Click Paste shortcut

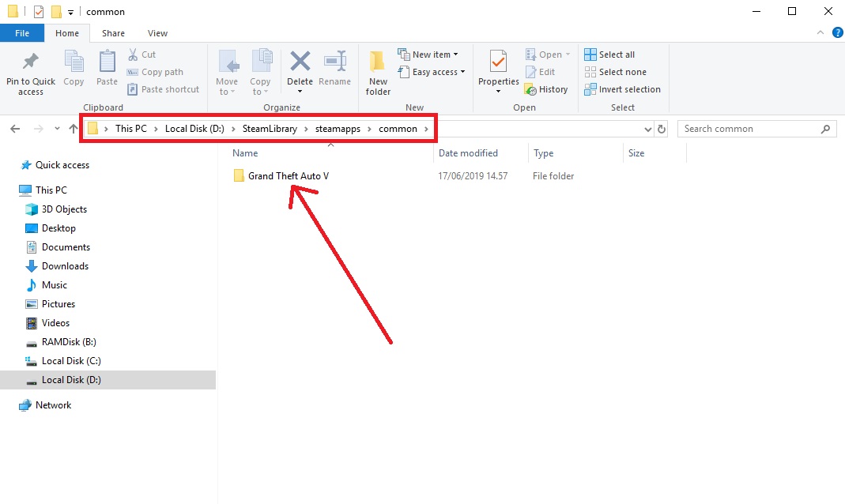point(164,88)
